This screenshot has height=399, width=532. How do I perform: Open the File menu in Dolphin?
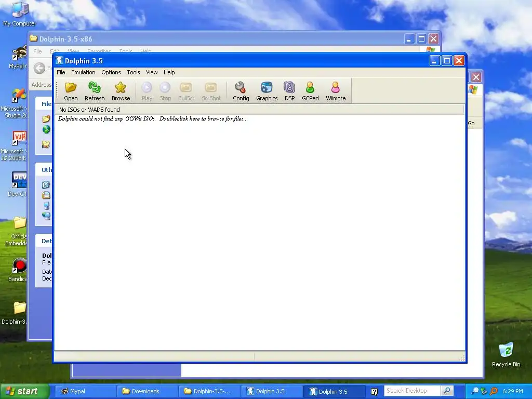tap(61, 72)
